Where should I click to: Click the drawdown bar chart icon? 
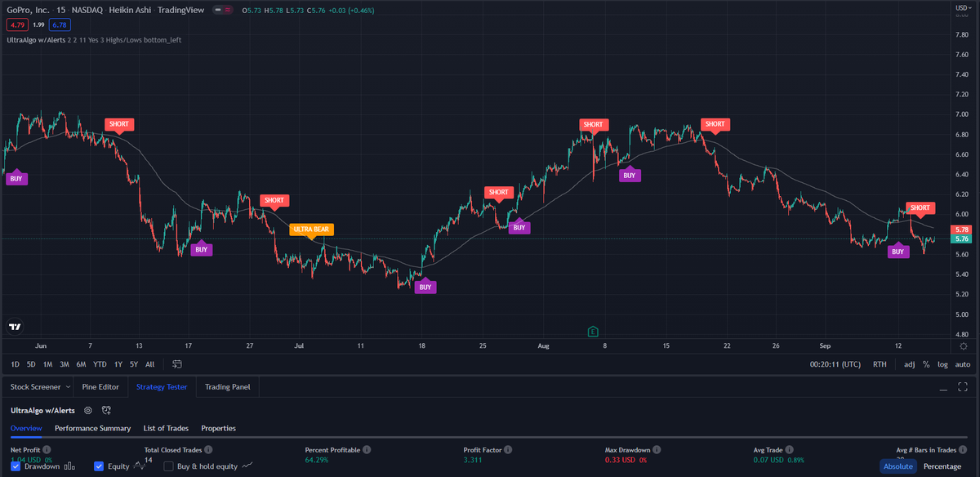tap(69, 466)
